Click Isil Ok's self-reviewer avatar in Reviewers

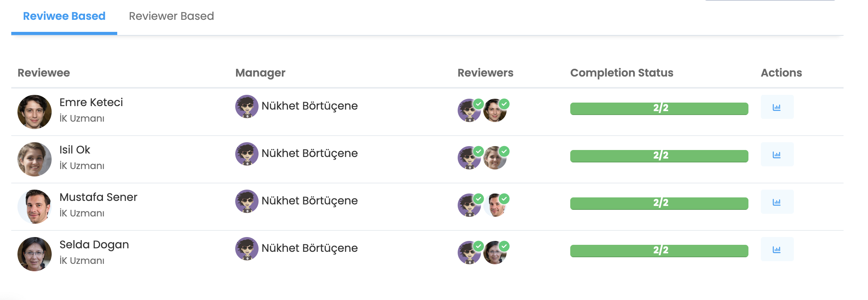[x=495, y=158]
